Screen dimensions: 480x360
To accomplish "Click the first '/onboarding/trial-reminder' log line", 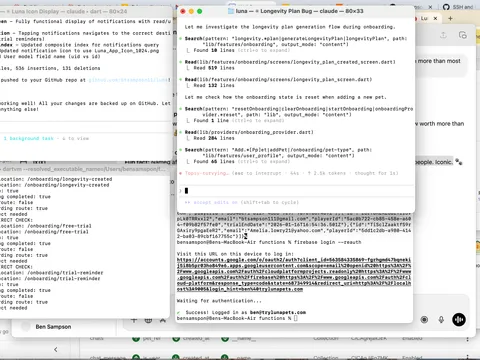I will tap(52, 273).
